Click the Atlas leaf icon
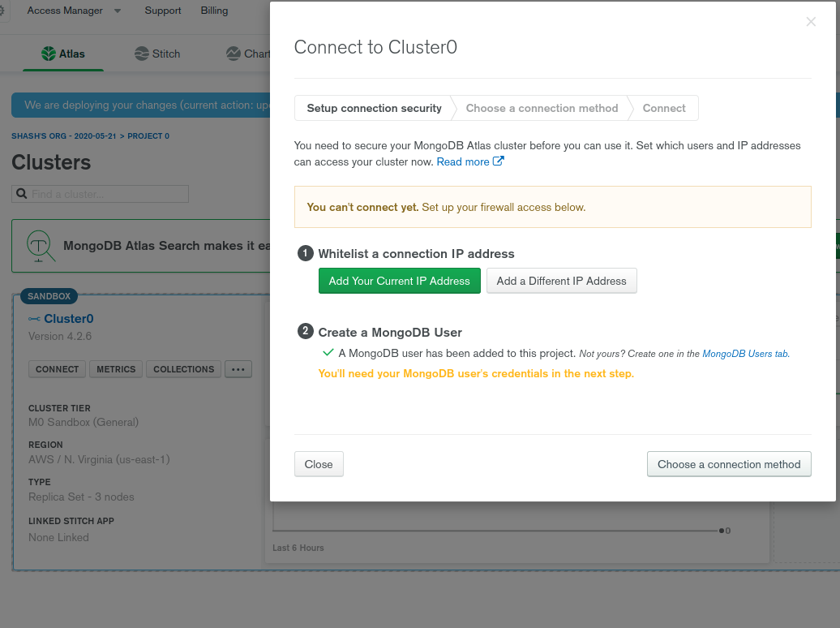The height and width of the screenshot is (628, 840). click(x=49, y=54)
